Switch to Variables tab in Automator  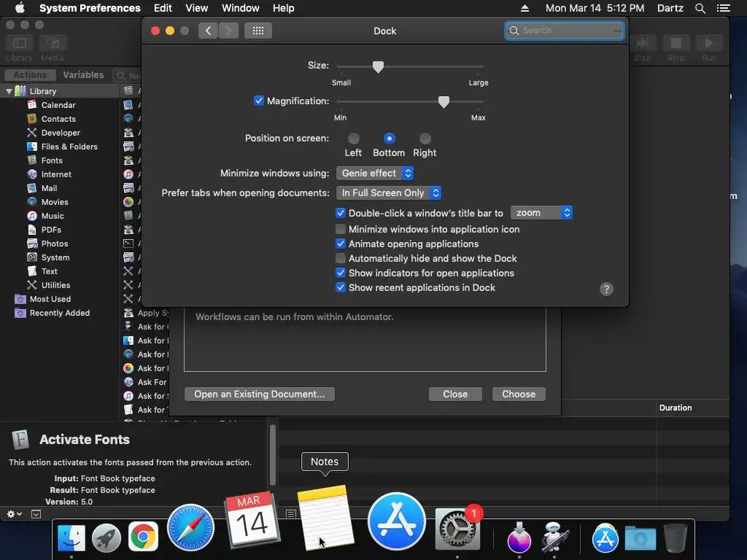(83, 75)
